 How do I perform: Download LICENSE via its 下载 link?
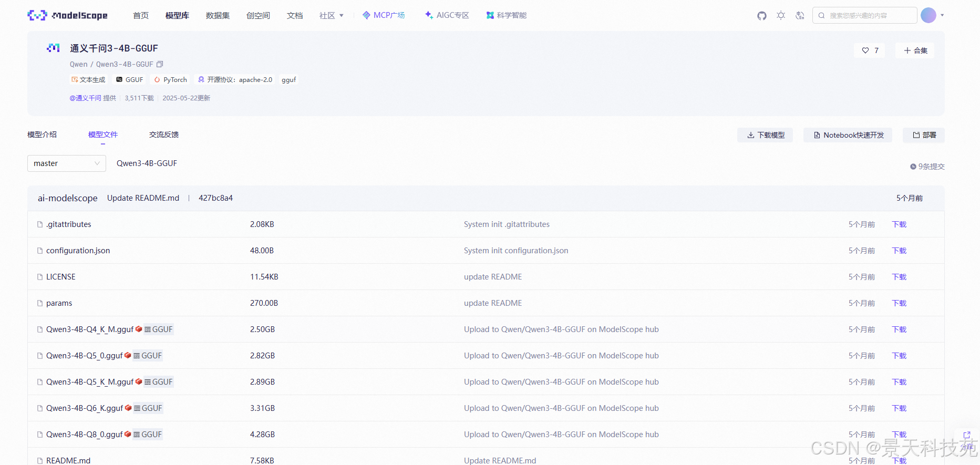click(899, 277)
